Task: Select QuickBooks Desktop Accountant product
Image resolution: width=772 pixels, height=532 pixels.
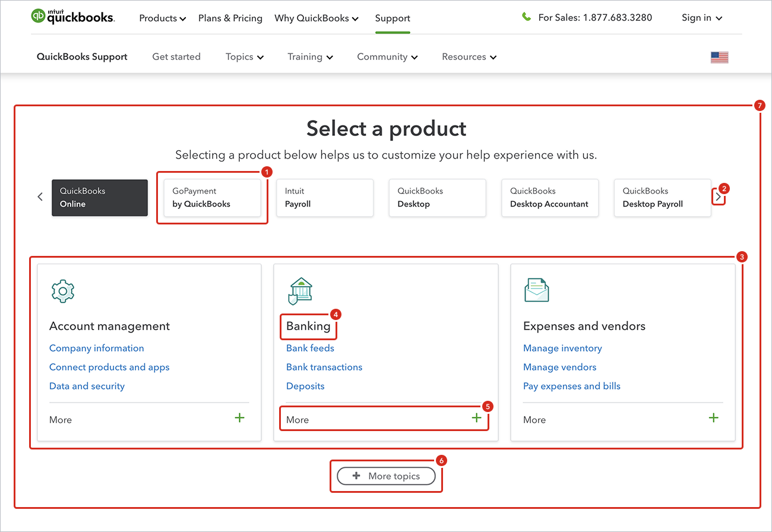Action: click(x=550, y=198)
